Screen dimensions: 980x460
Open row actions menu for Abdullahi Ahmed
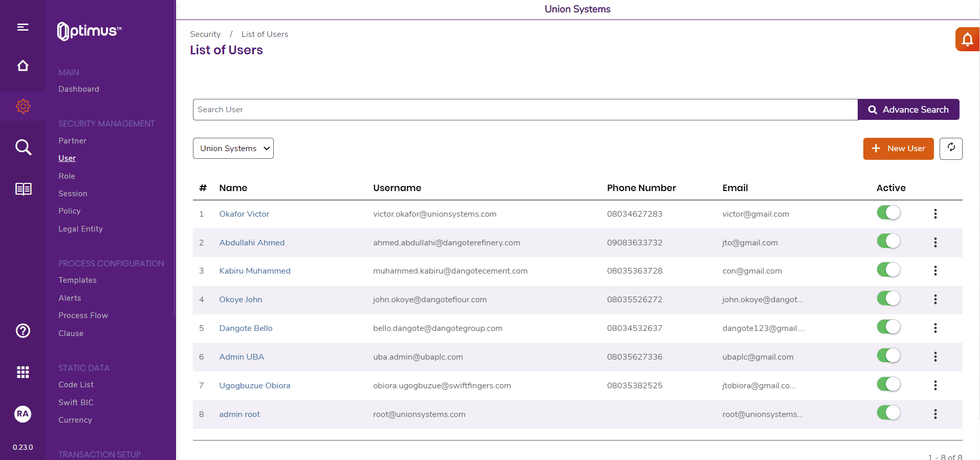coord(935,243)
